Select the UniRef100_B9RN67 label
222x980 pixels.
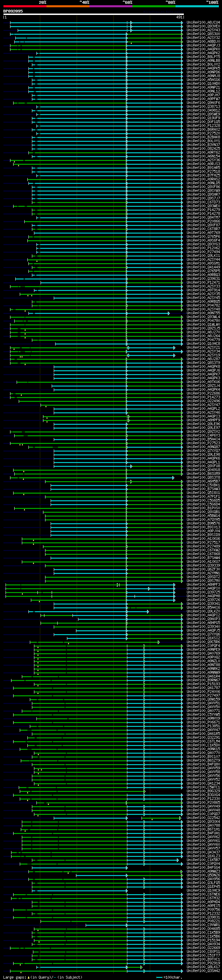[x=203, y=680]
